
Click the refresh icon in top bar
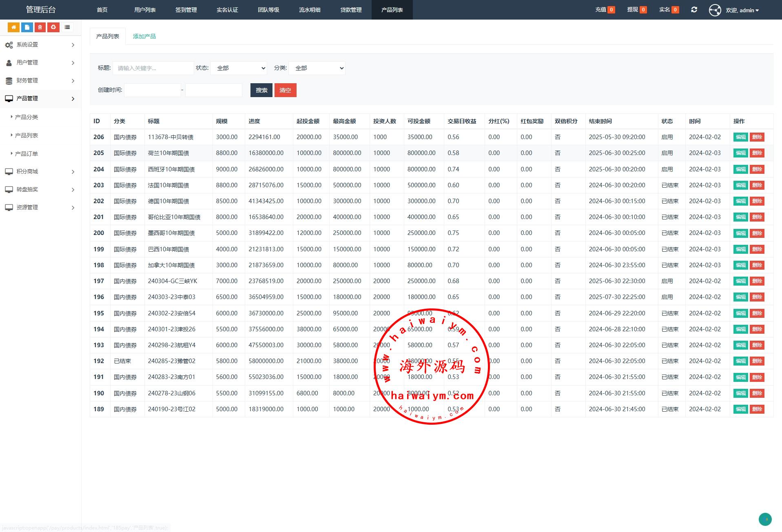[x=694, y=10]
